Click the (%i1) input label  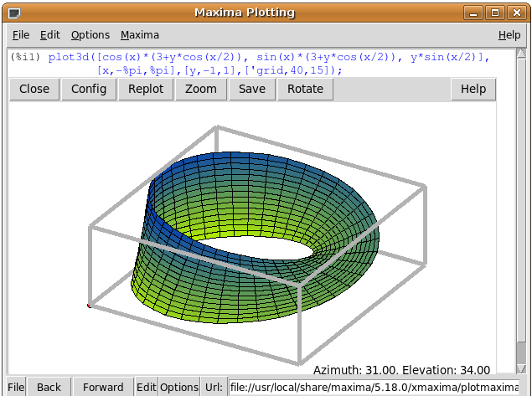click(25, 57)
